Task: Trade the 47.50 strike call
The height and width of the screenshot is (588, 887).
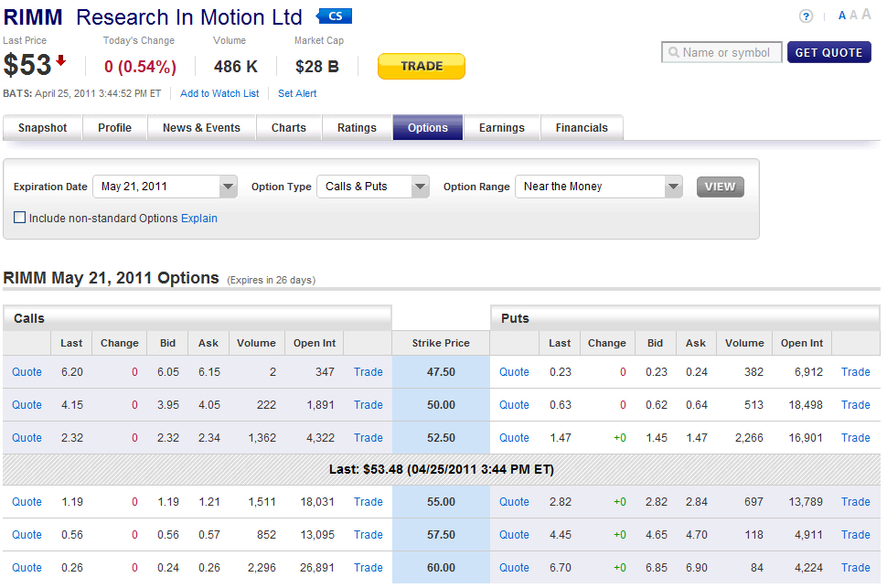Action: pos(369,372)
